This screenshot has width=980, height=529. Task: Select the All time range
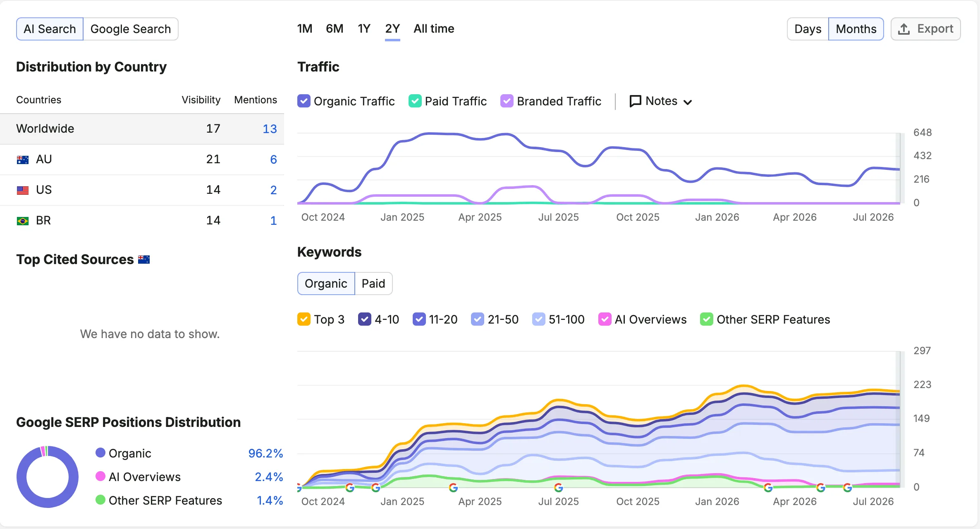434,29
